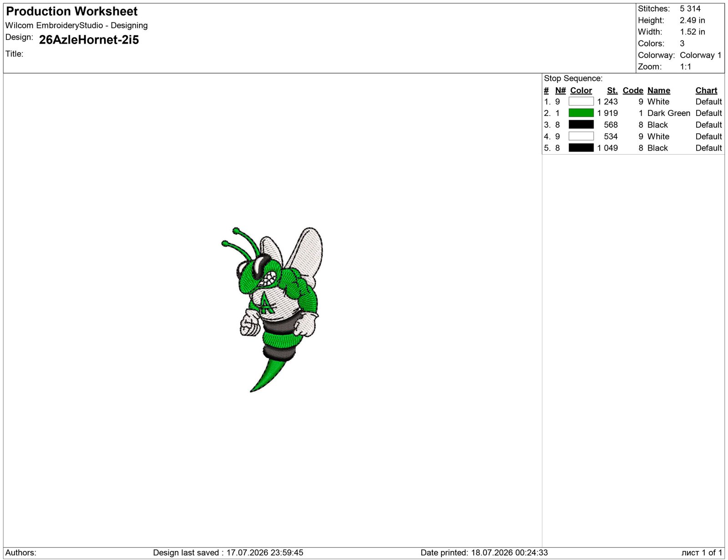Viewport: 728px width, 560px height.
Task: Click the zoom value '1:1'
Action: (686, 67)
